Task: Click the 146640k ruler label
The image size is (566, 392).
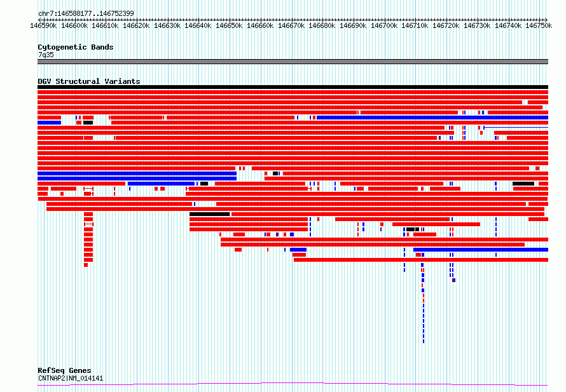Action: click(198, 25)
